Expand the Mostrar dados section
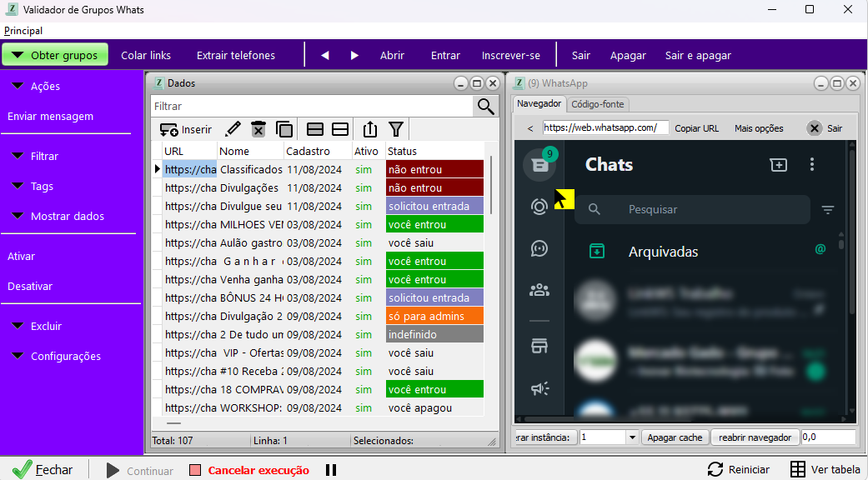Image resolution: width=868 pixels, height=480 pixels. pyautogui.click(x=58, y=216)
